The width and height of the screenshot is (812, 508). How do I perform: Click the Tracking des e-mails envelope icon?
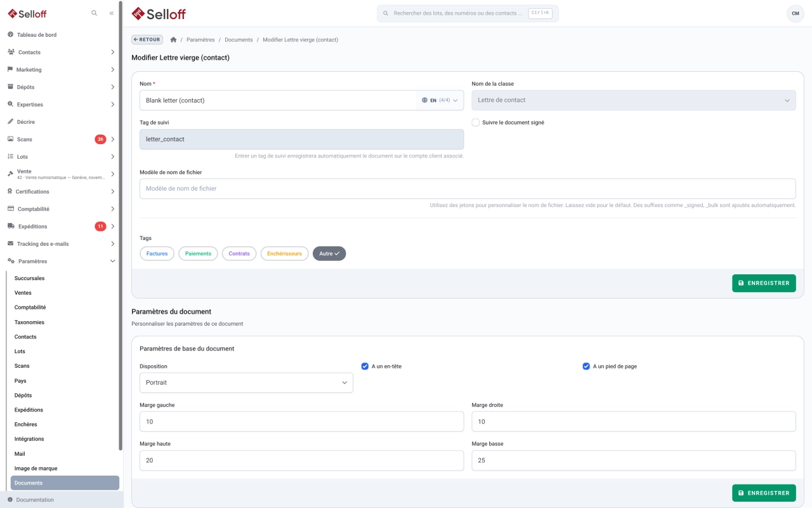click(10, 243)
